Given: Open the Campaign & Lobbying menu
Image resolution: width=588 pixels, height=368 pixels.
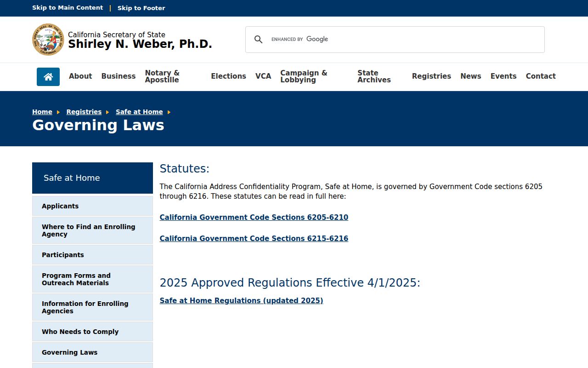Looking at the screenshot, I should pos(304,76).
